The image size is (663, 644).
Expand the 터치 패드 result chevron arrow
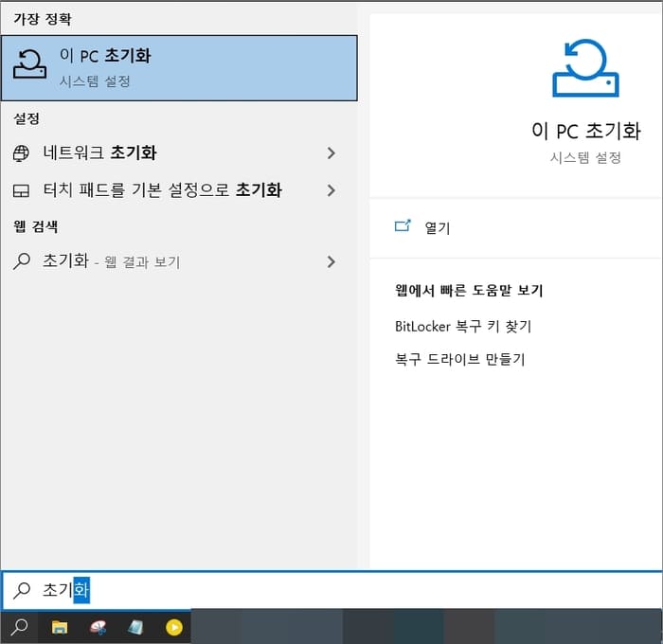(331, 190)
